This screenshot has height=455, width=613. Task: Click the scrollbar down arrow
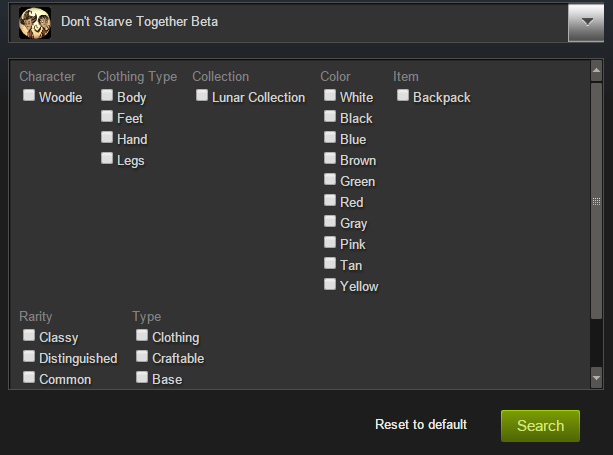pyautogui.click(x=597, y=379)
